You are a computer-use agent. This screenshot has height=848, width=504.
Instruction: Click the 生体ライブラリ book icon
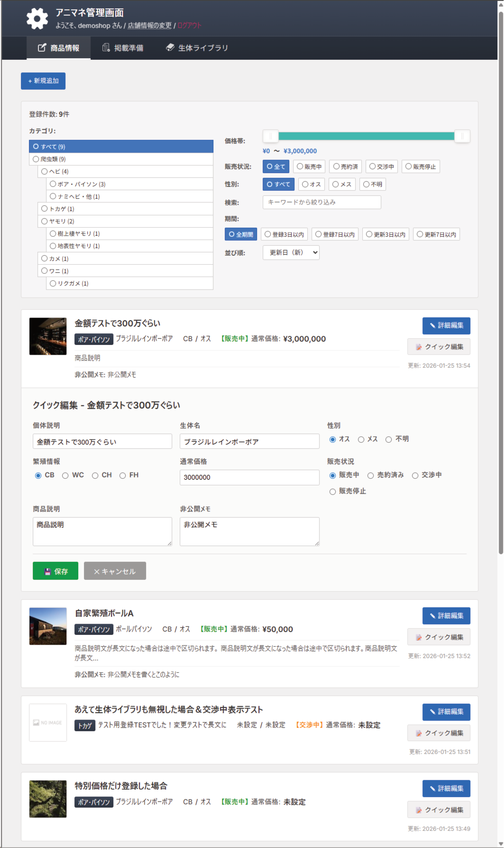pyautogui.click(x=170, y=47)
